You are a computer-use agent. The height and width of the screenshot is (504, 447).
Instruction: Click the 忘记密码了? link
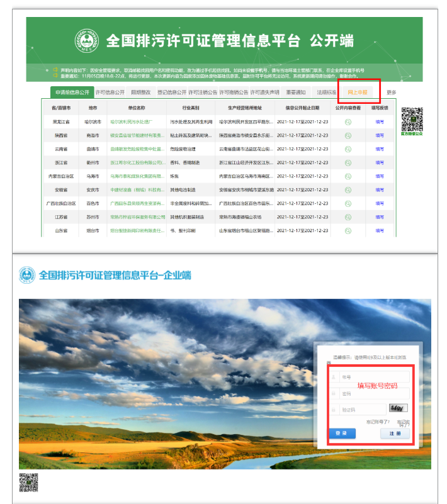[404, 423]
